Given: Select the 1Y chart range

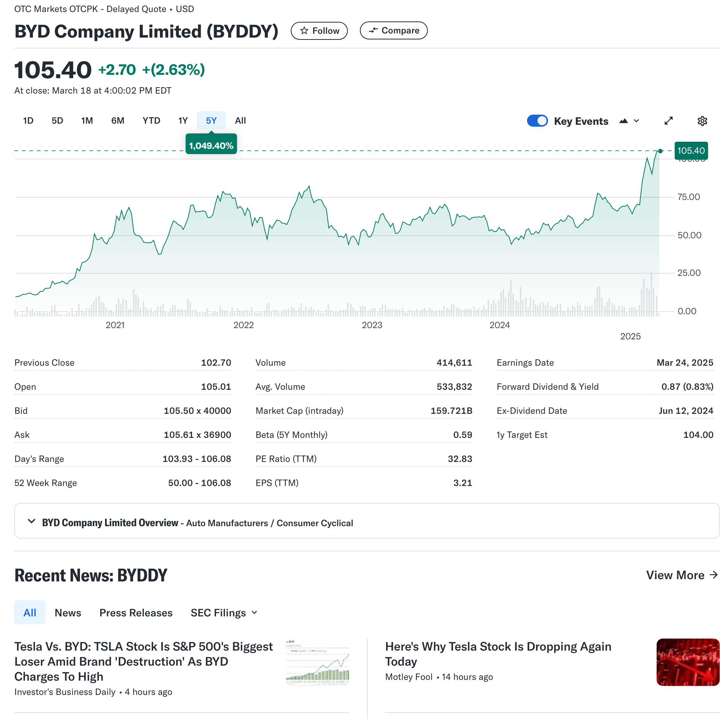Looking at the screenshot, I should coord(183,120).
